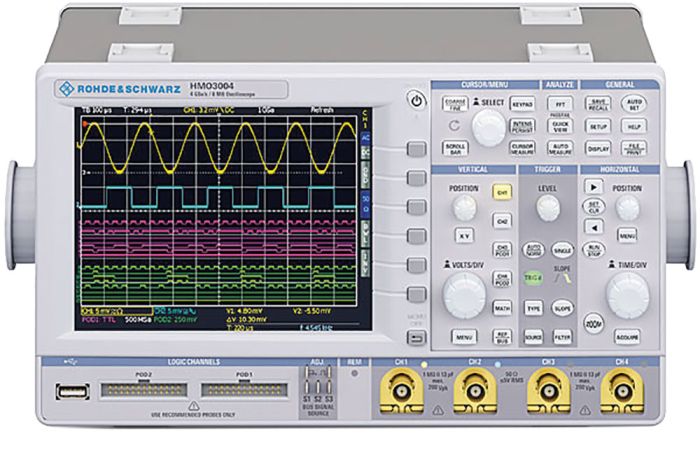Open the trigger TYPE menu
This screenshot has width=700, height=457.
coord(533,308)
